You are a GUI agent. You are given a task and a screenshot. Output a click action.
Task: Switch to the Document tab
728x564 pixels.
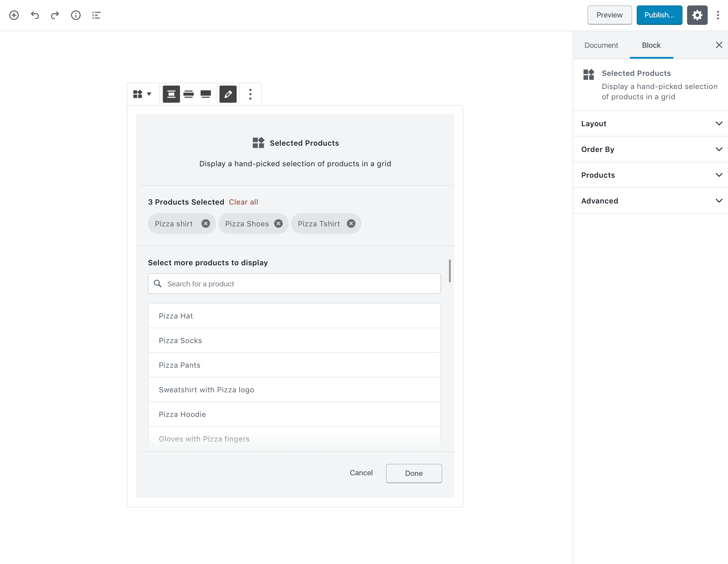coord(601,45)
